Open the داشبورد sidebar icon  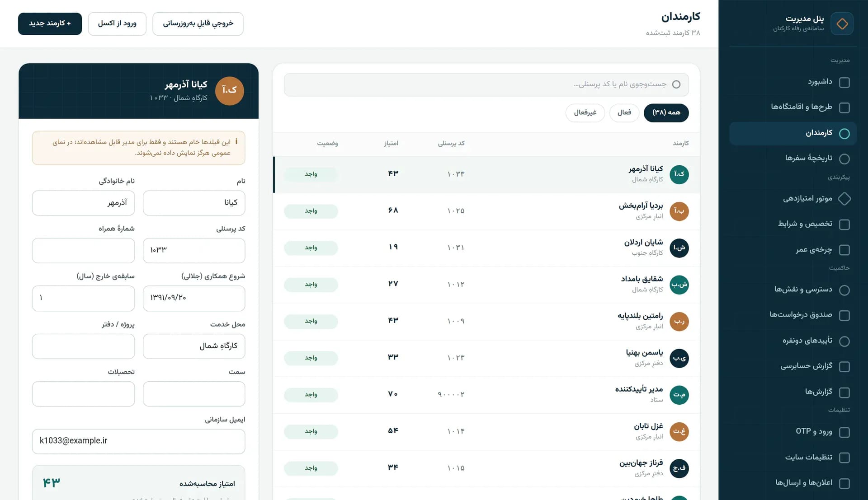(844, 82)
